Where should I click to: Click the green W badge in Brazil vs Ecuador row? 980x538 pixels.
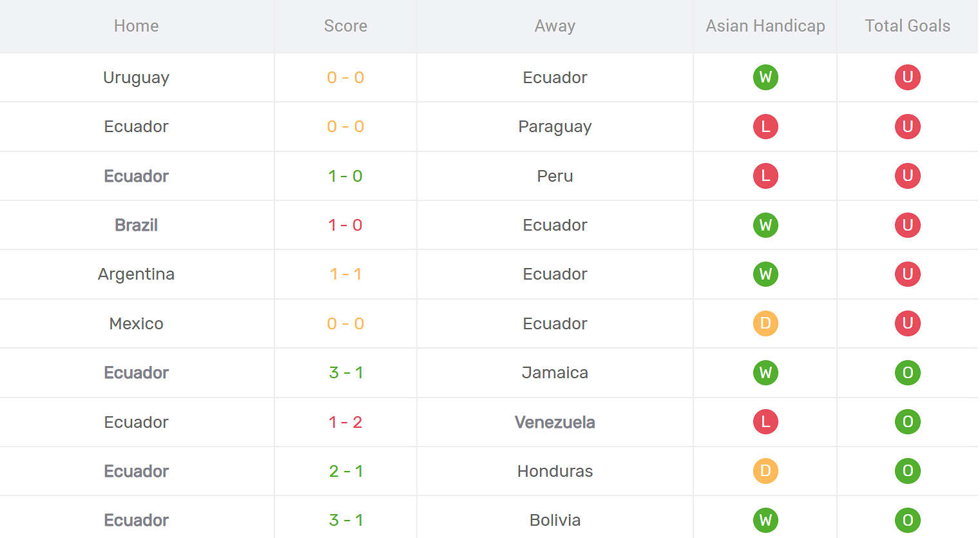click(765, 225)
